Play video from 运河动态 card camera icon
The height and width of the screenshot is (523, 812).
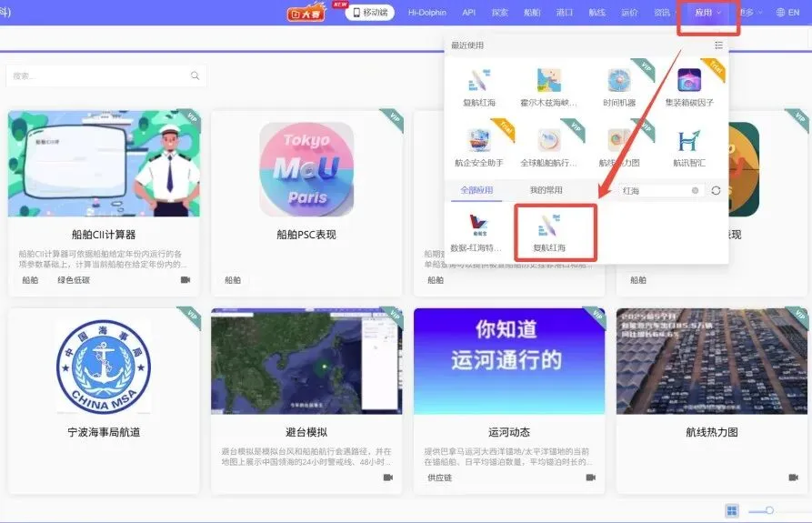590,477
